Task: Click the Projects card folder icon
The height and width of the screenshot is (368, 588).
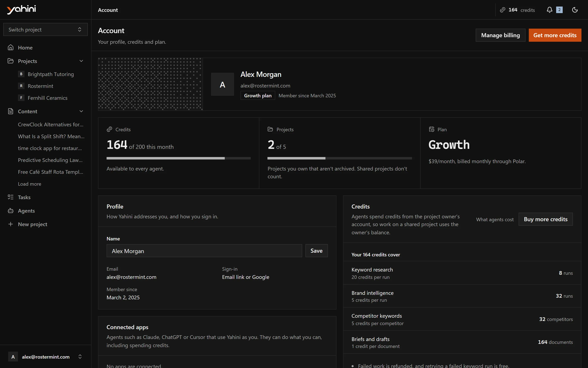Action: (270, 129)
